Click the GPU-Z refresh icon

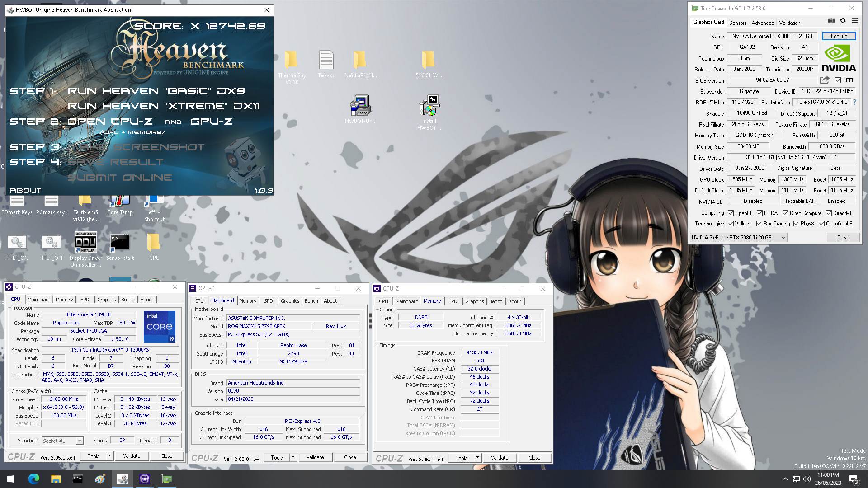click(843, 20)
